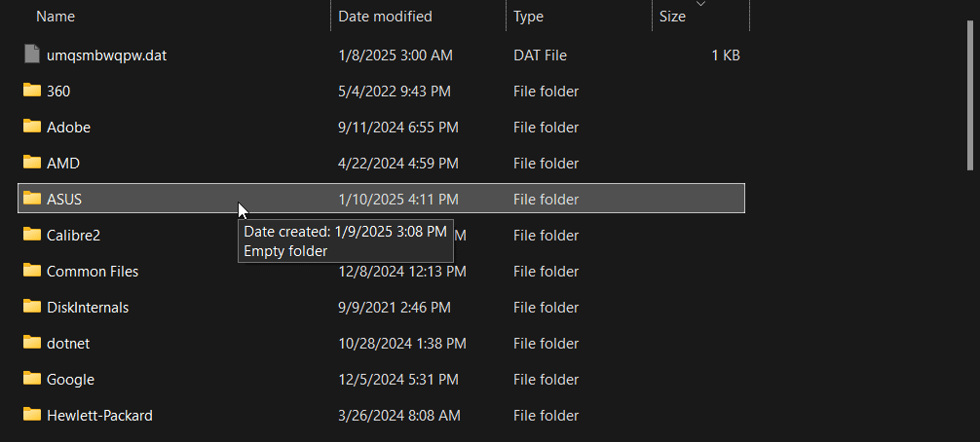The image size is (980, 442).
Task: Click the Calibre2 folder icon
Action: pos(32,235)
